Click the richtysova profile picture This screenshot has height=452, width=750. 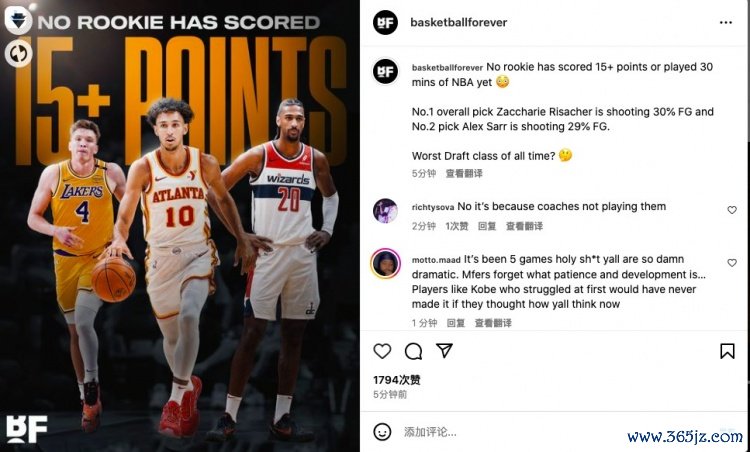tap(385, 211)
